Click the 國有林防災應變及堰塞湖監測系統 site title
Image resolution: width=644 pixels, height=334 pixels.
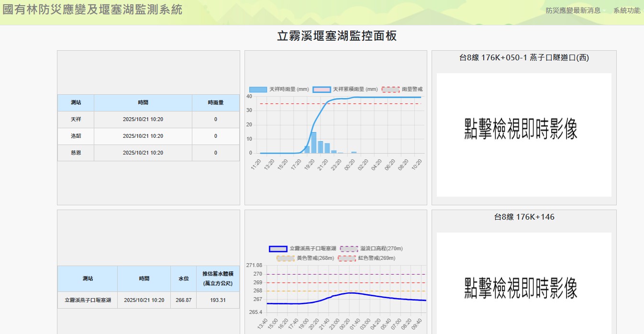[x=93, y=10]
